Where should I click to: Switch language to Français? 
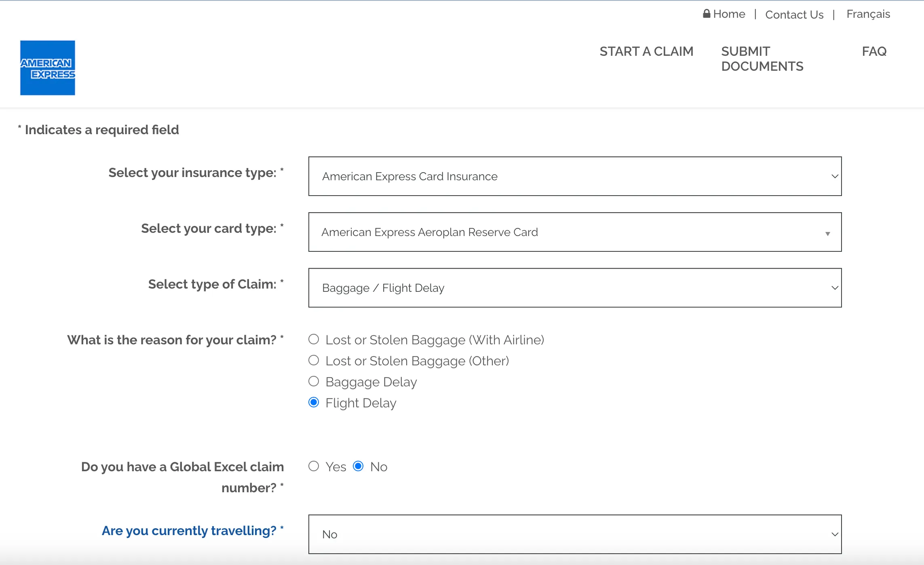point(868,14)
